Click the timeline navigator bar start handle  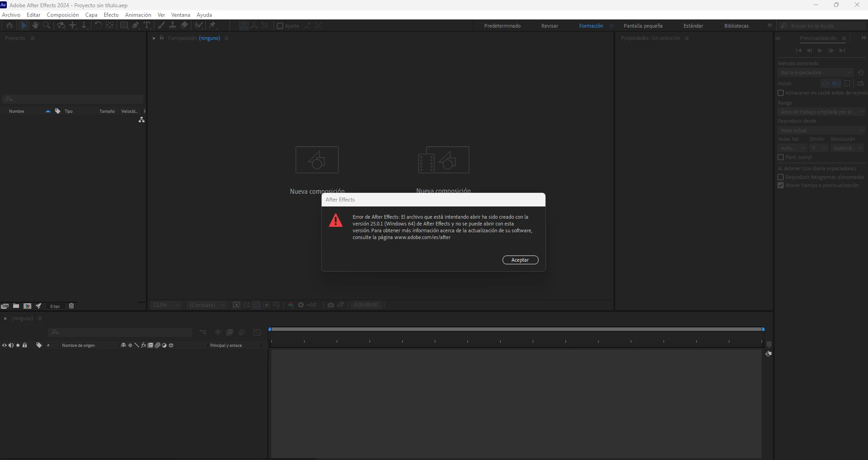[x=270, y=329]
